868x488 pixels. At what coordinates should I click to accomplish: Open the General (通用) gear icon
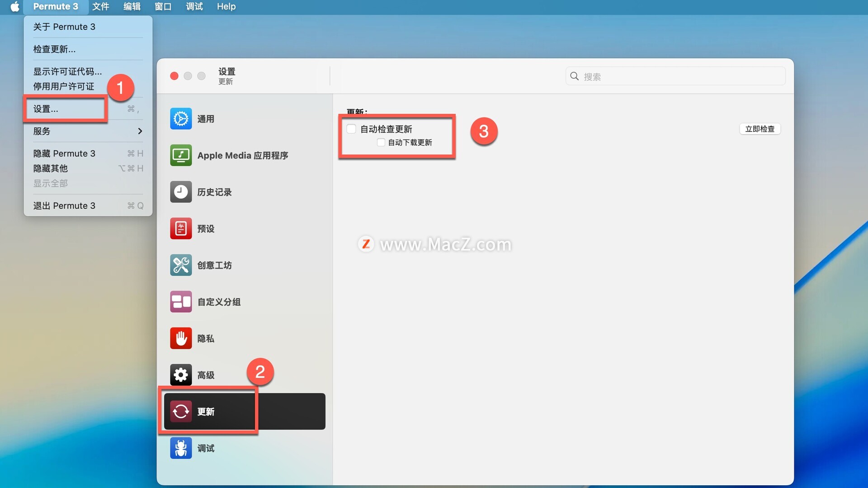181,119
